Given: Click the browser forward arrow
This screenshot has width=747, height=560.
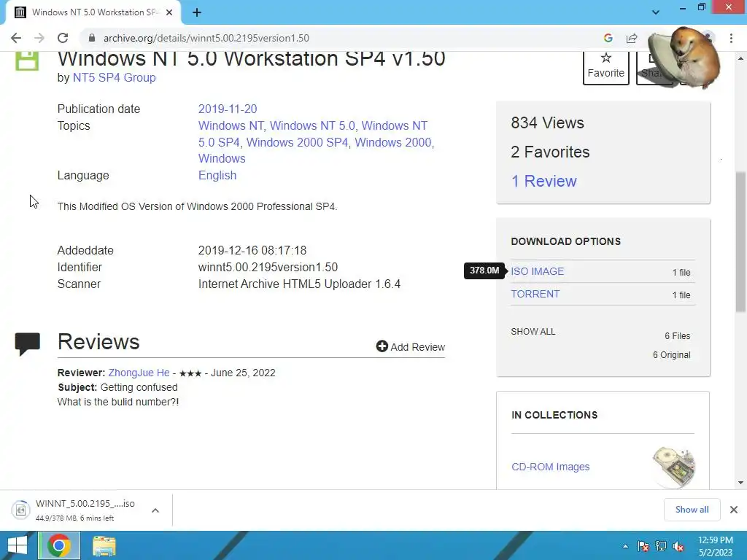Looking at the screenshot, I should pyautogui.click(x=39, y=38).
